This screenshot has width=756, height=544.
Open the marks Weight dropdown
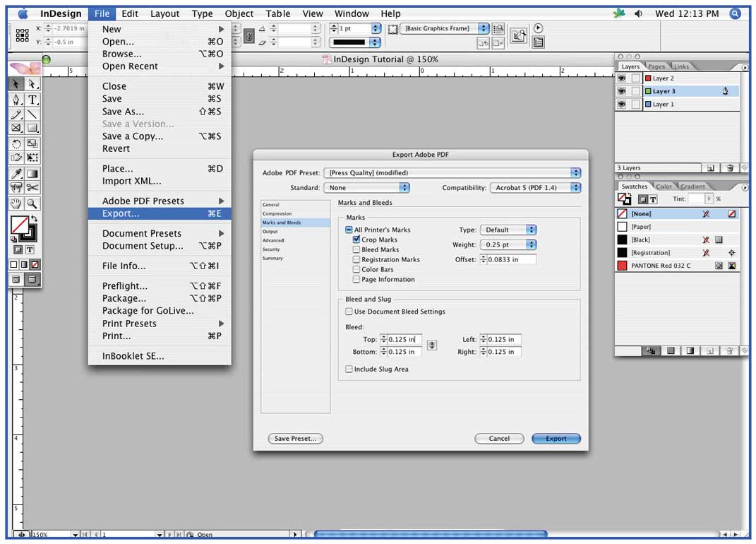click(508, 244)
